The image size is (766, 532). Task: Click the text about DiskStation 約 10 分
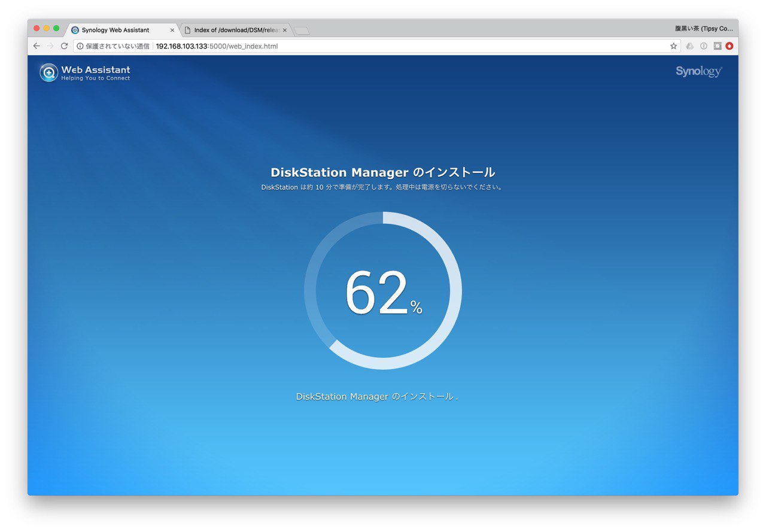coord(383,187)
